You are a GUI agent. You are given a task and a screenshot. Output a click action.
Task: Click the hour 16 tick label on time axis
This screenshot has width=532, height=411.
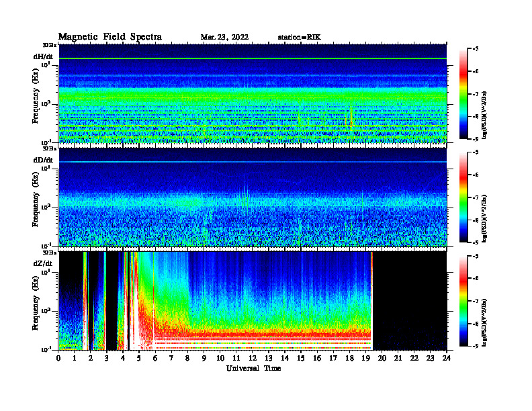tap(317, 358)
